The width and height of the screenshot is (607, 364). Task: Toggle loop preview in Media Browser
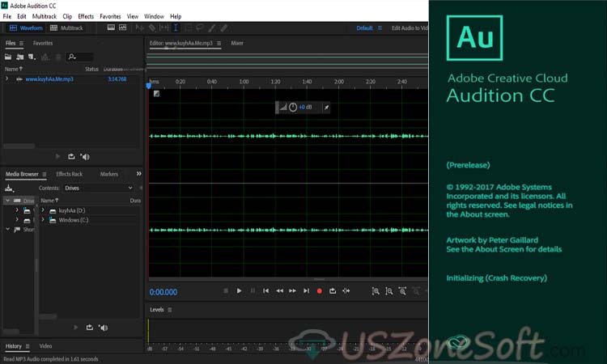click(x=89, y=328)
